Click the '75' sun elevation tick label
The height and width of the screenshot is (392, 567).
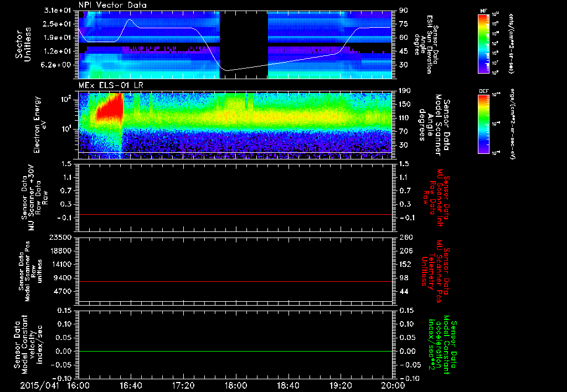[x=404, y=24]
